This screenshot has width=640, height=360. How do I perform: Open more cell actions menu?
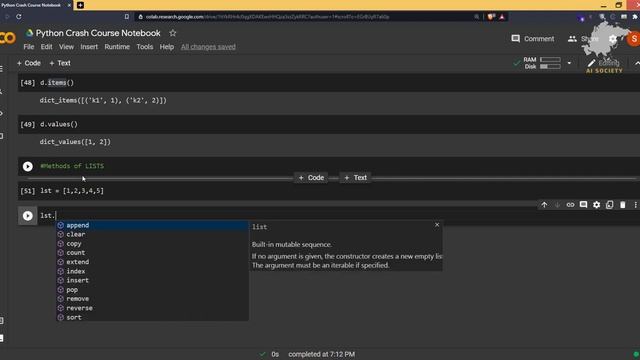click(636, 205)
